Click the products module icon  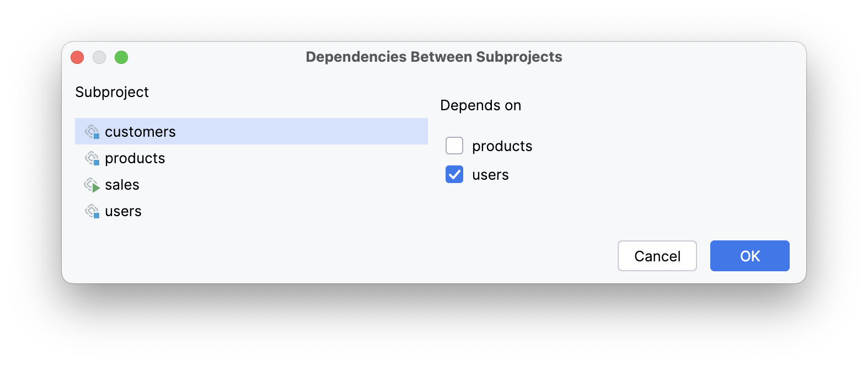coord(93,158)
